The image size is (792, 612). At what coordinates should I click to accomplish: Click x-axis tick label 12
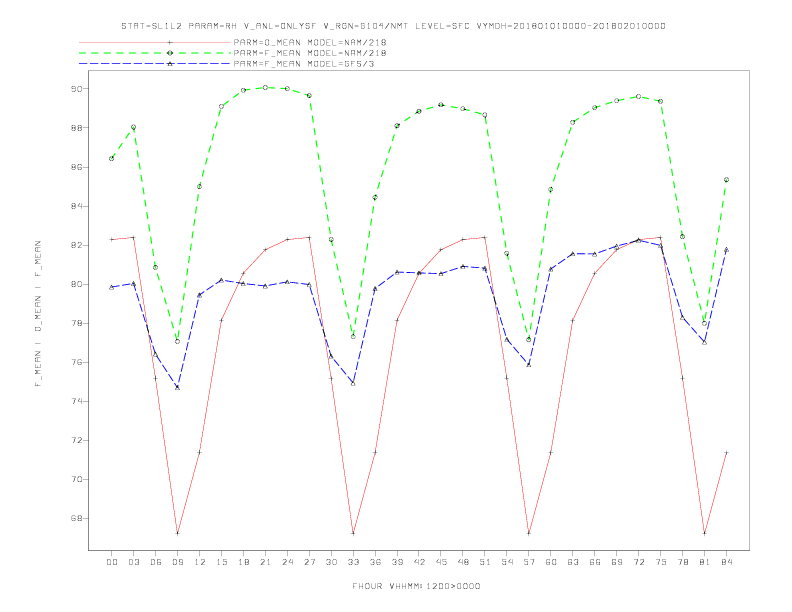point(200,562)
